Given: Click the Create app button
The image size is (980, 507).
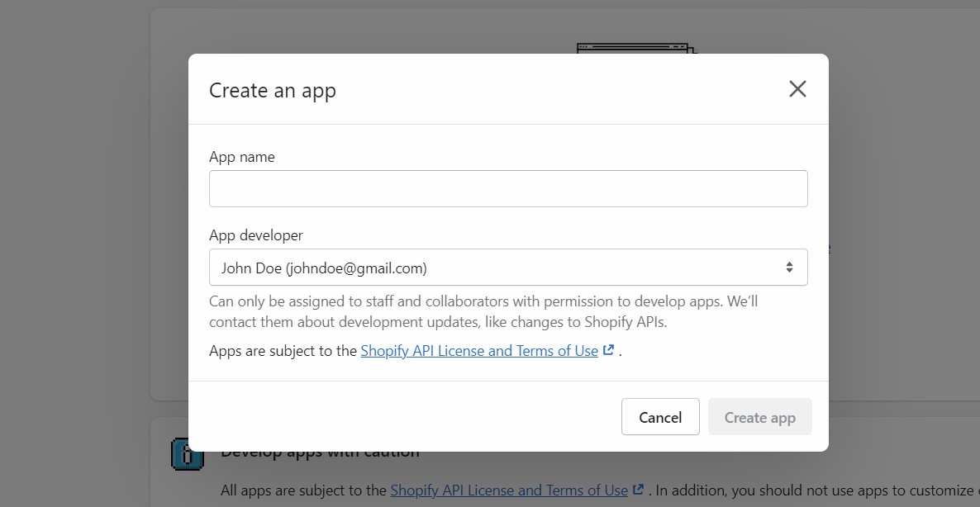Looking at the screenshot, I should coord(759,417).
